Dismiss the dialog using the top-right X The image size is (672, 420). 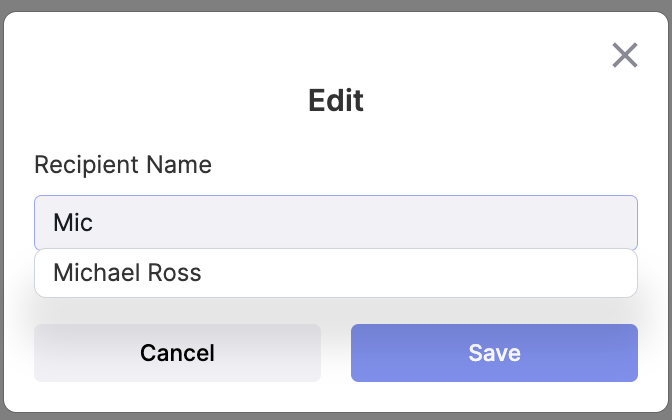625,55
